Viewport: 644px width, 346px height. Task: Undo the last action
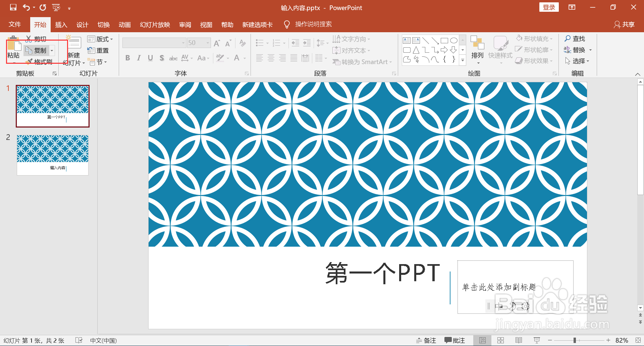(x=26, y=7)
